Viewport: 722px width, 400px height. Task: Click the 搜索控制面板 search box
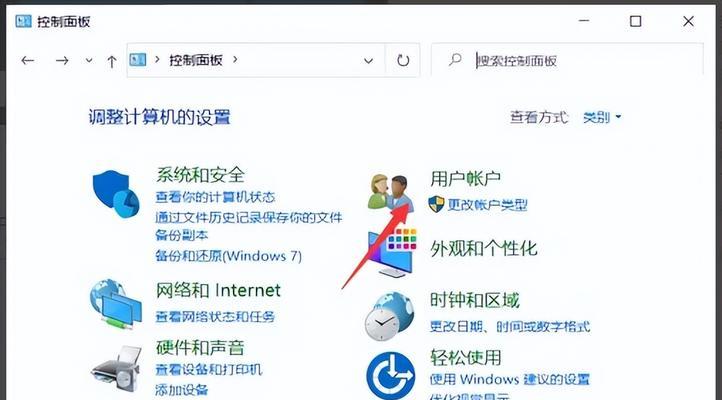[567, 60]
